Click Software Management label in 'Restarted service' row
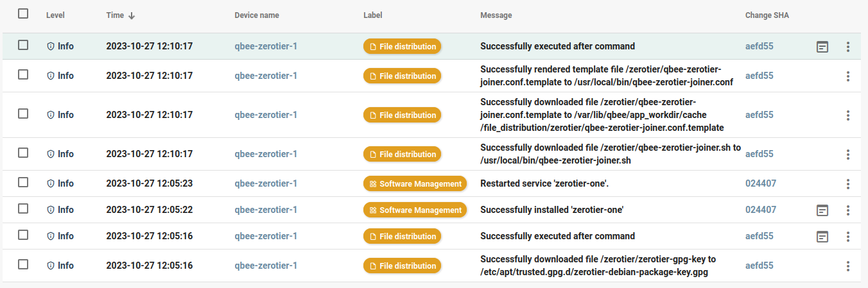Screen dimensions: 868x288 coord(415,183)
